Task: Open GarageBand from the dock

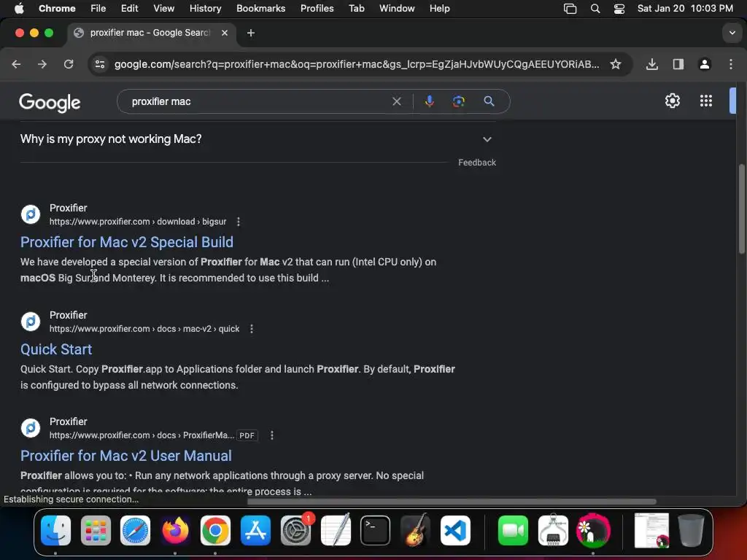Action: (x=415, y=531)
